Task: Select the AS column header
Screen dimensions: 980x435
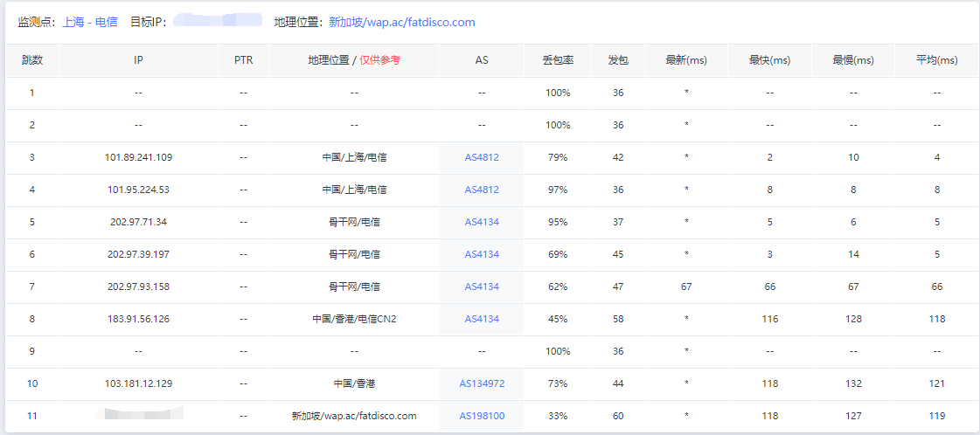Action: pos(482,60)
